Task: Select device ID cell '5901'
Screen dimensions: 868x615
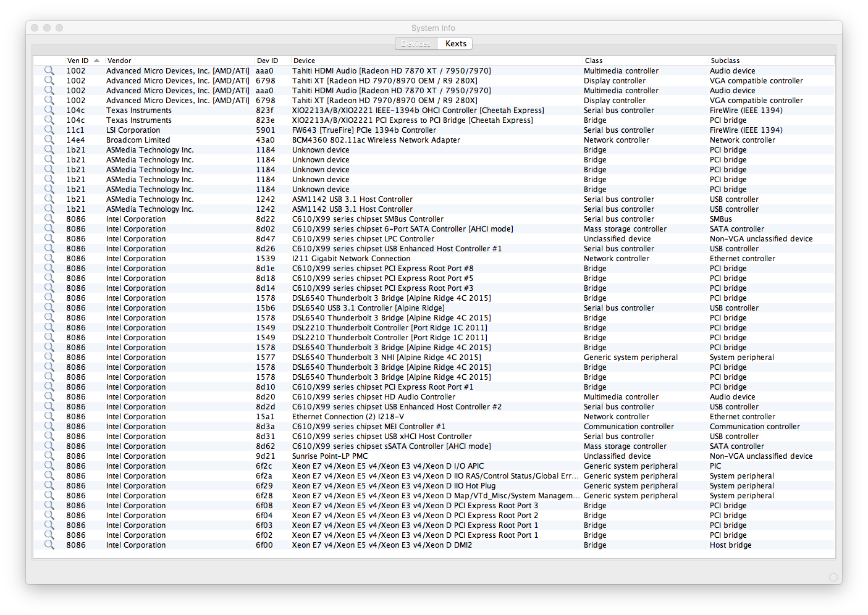Action: [x=266, y=130]
